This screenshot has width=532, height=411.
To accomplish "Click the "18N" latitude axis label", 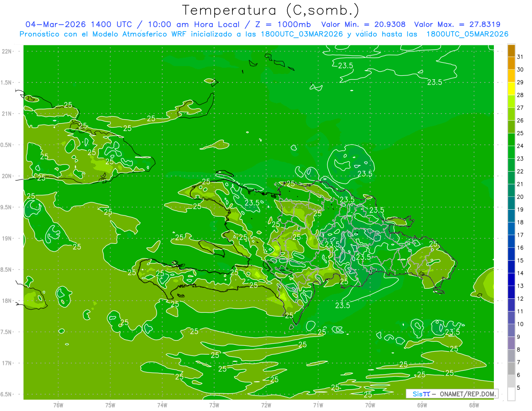I will 7,301.
